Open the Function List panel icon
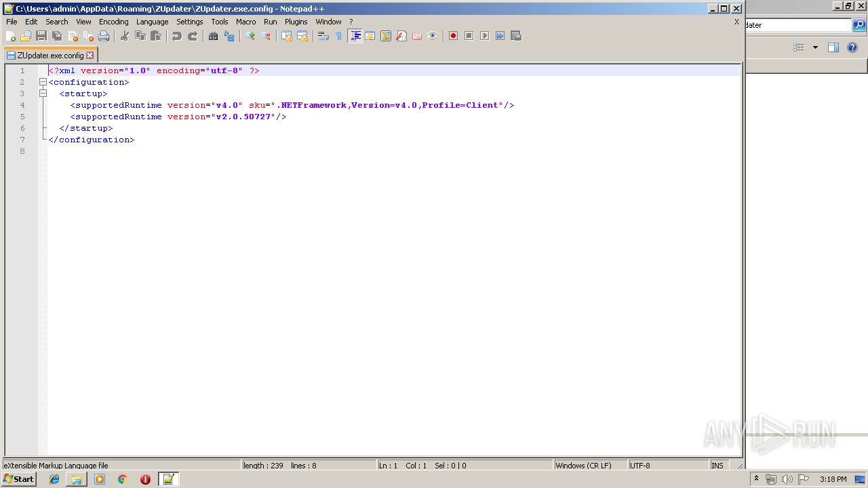Image resolution: width=868 pixels, height=488 pixels. coord(401,36)
